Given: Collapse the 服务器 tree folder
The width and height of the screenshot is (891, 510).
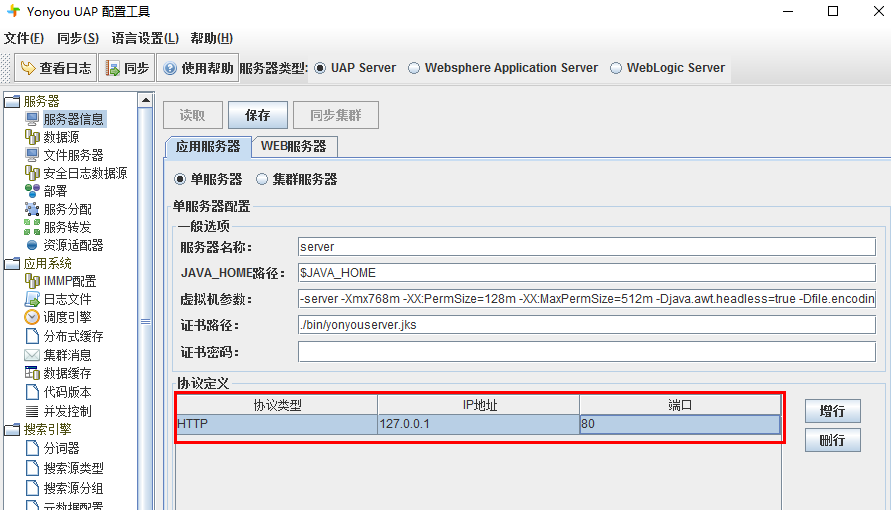Looking at the screenshot, I should pos(12,102).
